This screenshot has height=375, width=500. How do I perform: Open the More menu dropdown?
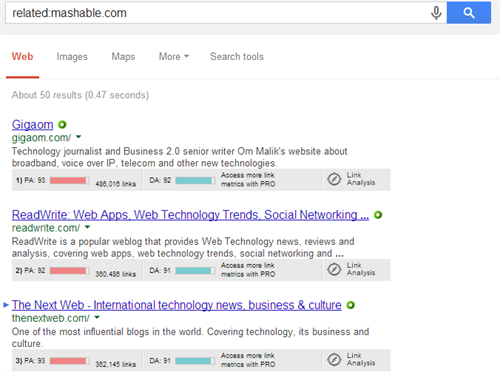click(x=174, y=57)
